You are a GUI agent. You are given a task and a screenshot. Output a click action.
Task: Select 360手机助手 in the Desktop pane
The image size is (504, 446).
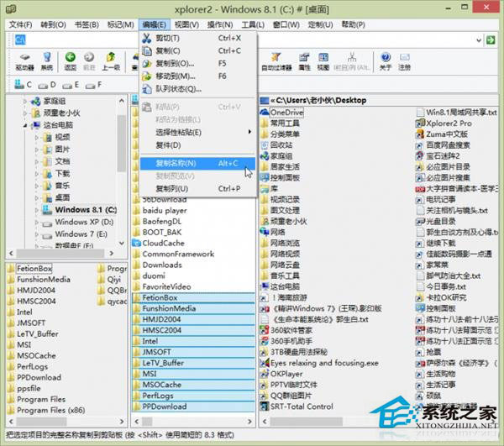286,341
